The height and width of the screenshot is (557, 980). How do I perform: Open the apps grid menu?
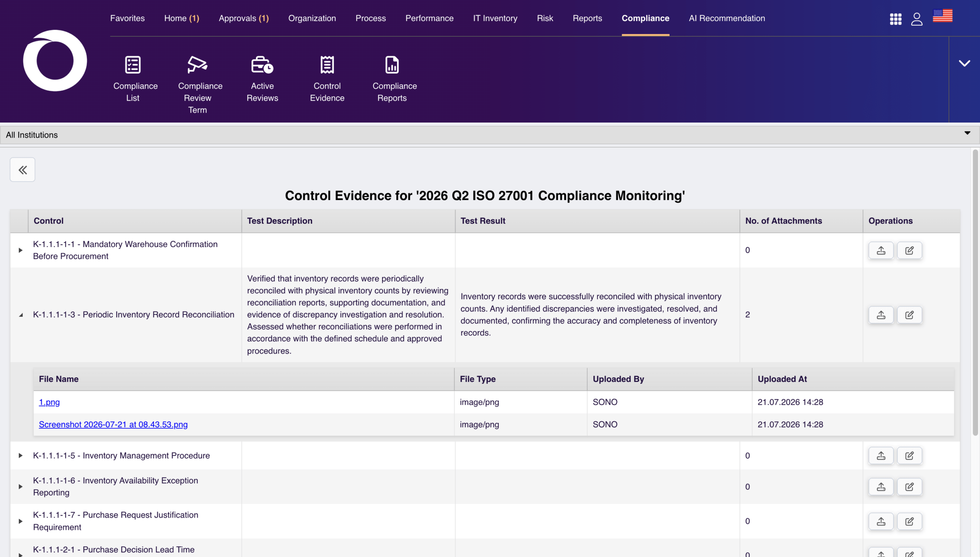[896, 19]
